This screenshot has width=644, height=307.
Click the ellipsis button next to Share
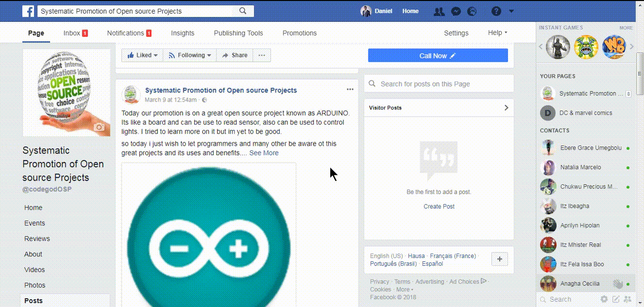tap(262, 55)
